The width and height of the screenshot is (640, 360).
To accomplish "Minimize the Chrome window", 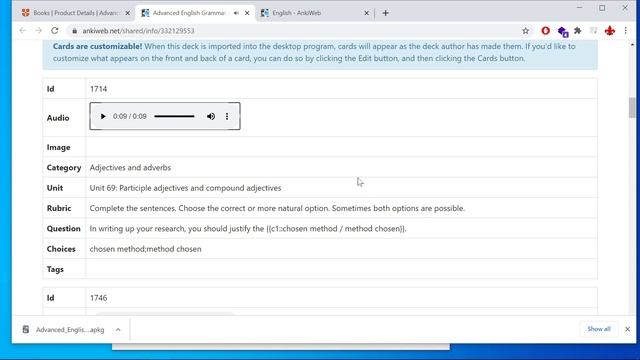I will [x=580, y=8].
